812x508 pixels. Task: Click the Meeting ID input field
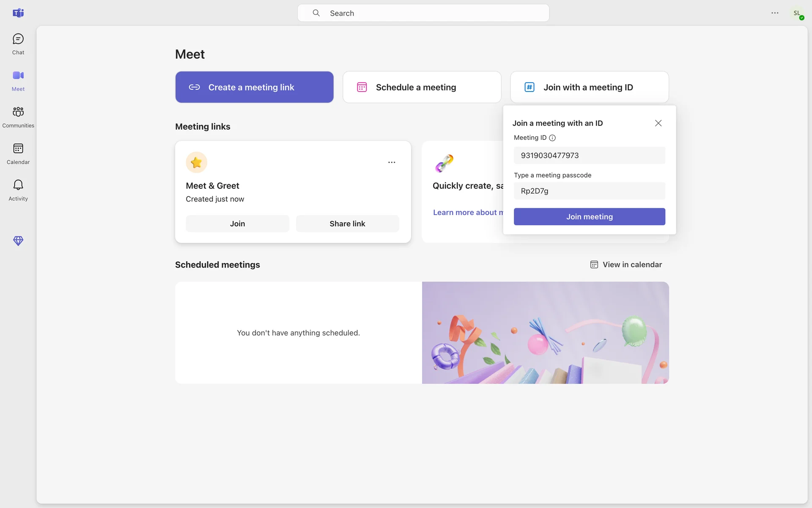[589, 155]
